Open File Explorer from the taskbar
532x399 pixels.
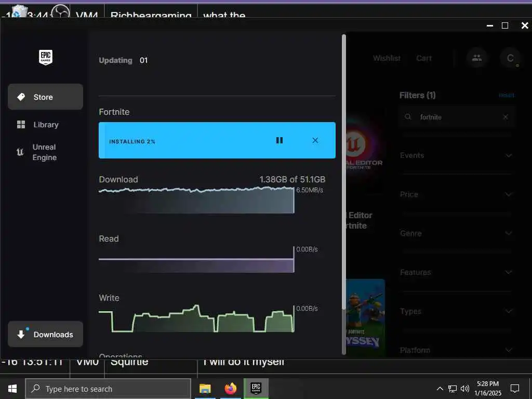(x=205, y=389)
